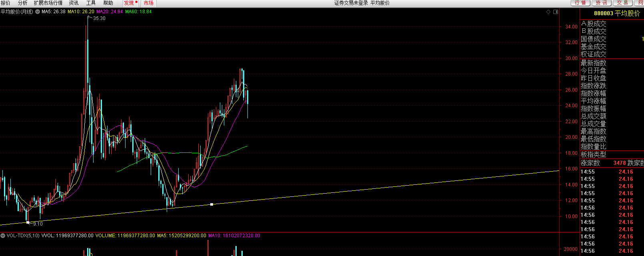Open the 扩展市场行情 menu
This screenshot has width=644, height=256.
click(48, 3)
